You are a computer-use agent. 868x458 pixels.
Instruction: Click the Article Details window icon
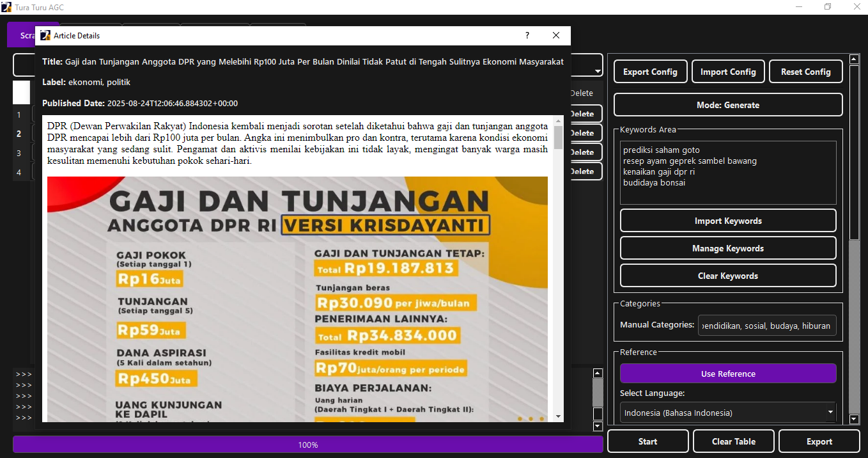45,36
